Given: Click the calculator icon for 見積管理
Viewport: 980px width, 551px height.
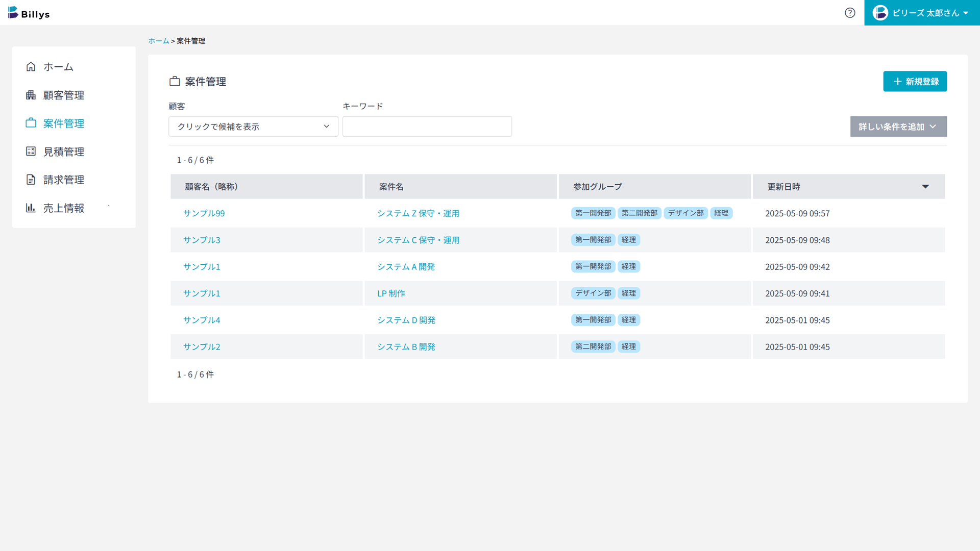Looking at the screenshot, I should coord(31,152).
